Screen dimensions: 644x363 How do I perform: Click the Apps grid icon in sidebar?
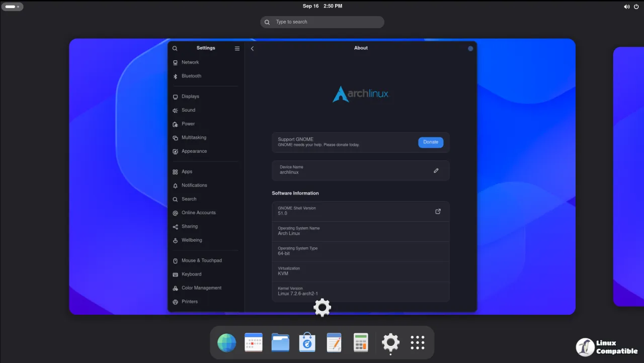pyautogui.click(x=175, y=172)
